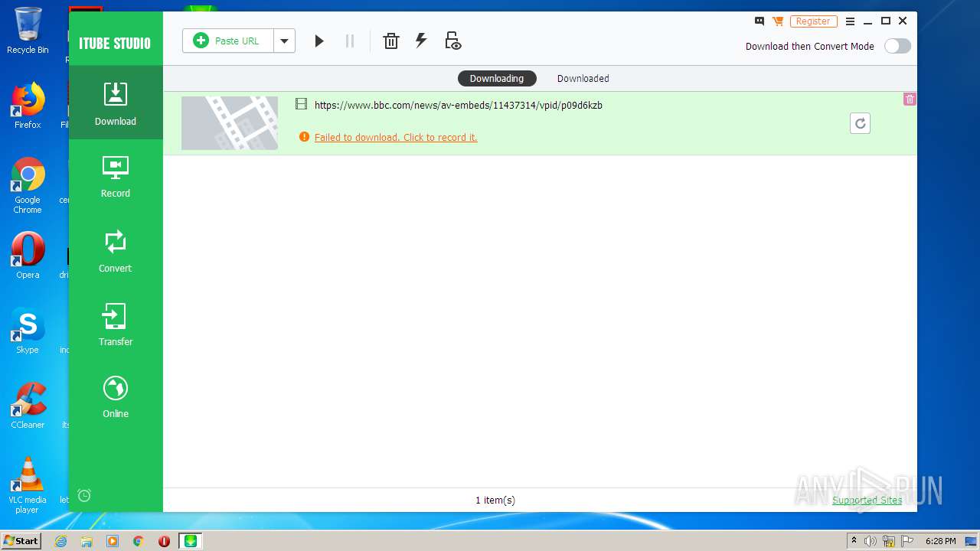Click the ITUBE STUDIO logo
This screenshot has height=551, width=980.
coord(115,43)
